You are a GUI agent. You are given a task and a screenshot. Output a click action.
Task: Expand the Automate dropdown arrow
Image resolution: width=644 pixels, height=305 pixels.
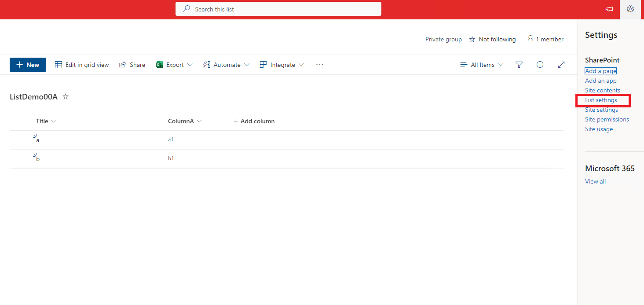(246, 65)
